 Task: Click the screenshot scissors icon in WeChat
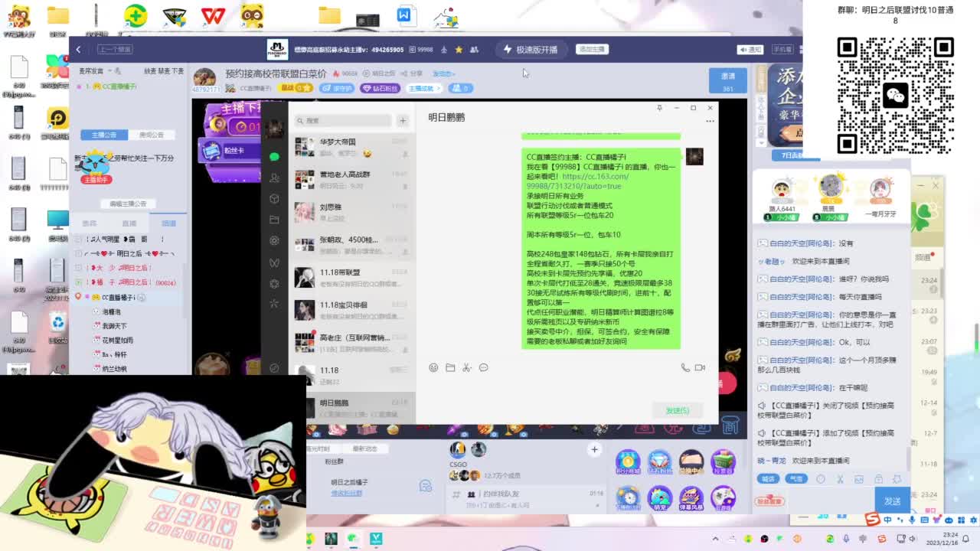[x=467, y=368]
